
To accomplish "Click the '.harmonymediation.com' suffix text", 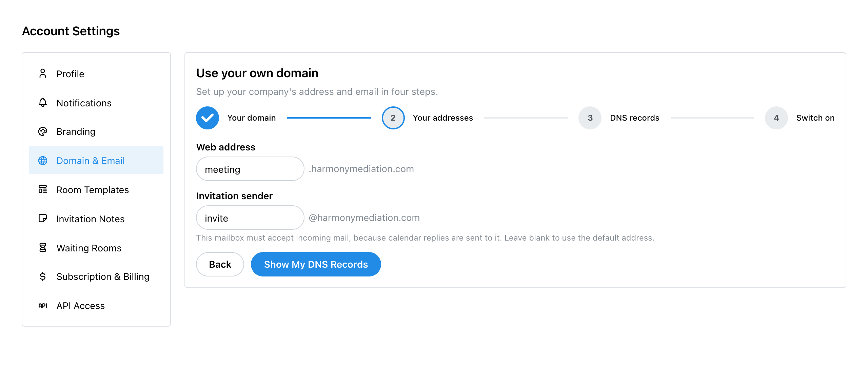I will click(x=361, y=169).
